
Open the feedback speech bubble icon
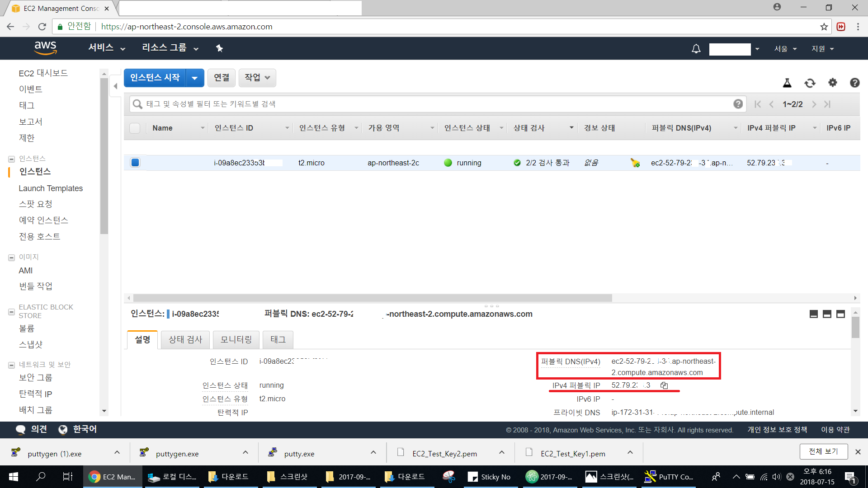pos(20,429)
